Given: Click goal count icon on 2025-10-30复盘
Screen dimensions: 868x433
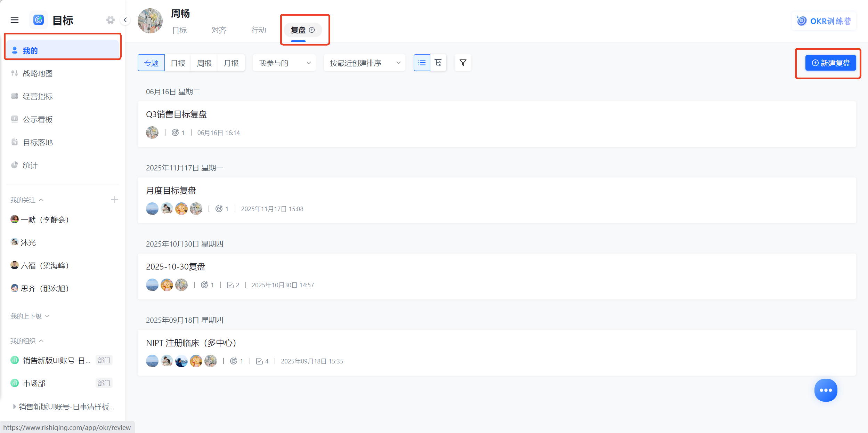Looking at the screenshot, I should [204, 285].
